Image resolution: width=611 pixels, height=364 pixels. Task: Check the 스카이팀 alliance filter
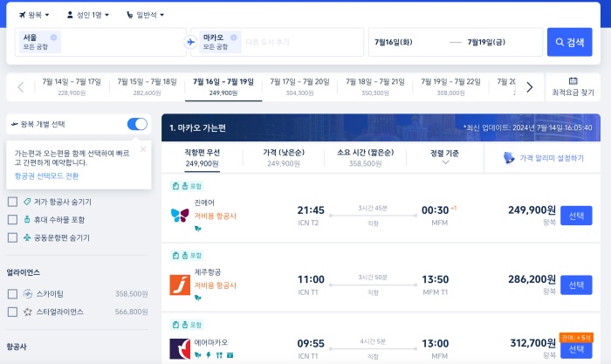pyautogui.click(x=12, y=294)
